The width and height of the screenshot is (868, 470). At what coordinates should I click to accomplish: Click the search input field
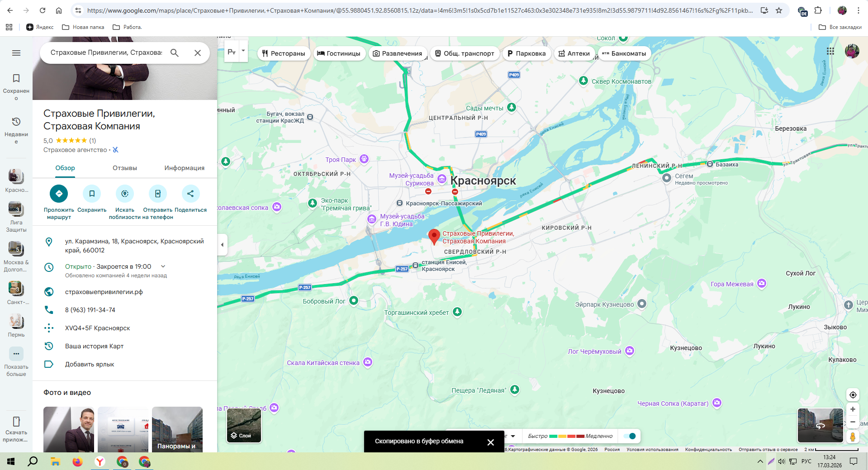pos(106,53)
